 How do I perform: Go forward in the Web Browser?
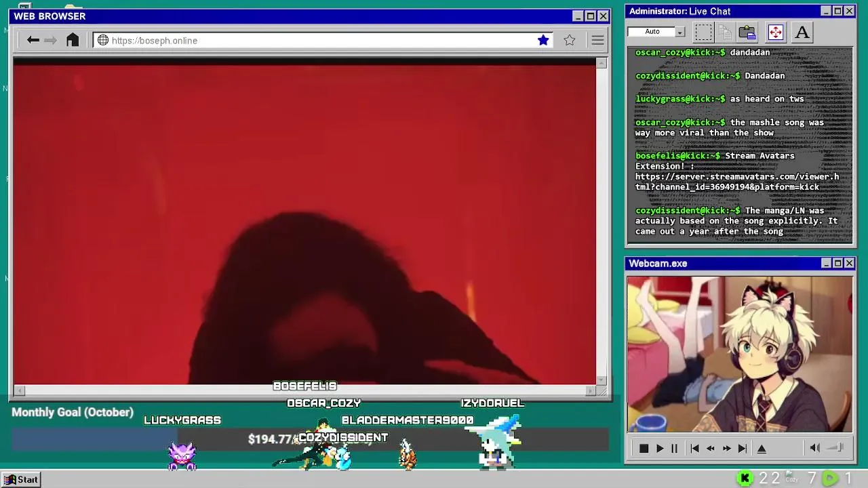50,41
